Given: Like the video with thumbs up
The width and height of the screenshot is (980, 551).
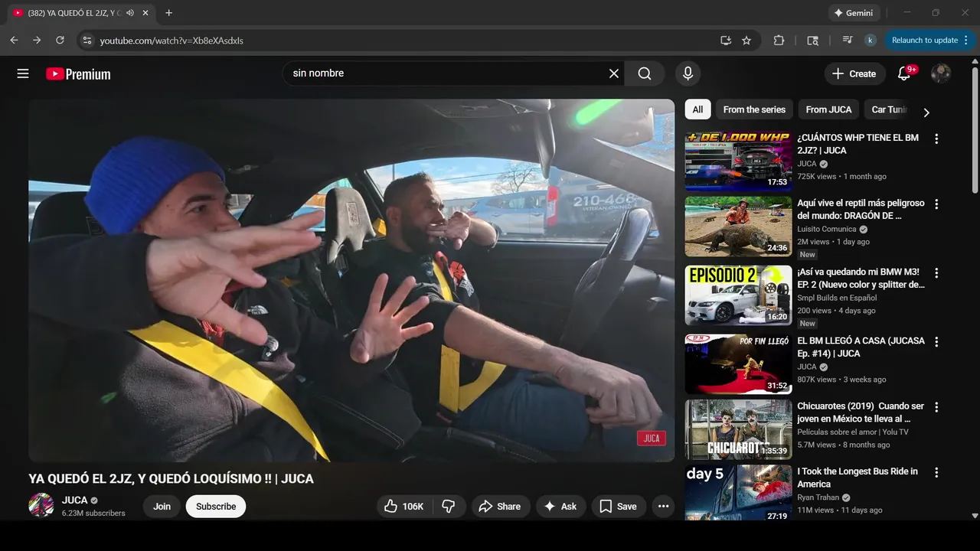Looking at the screenshot, I should tap(404, 506).
